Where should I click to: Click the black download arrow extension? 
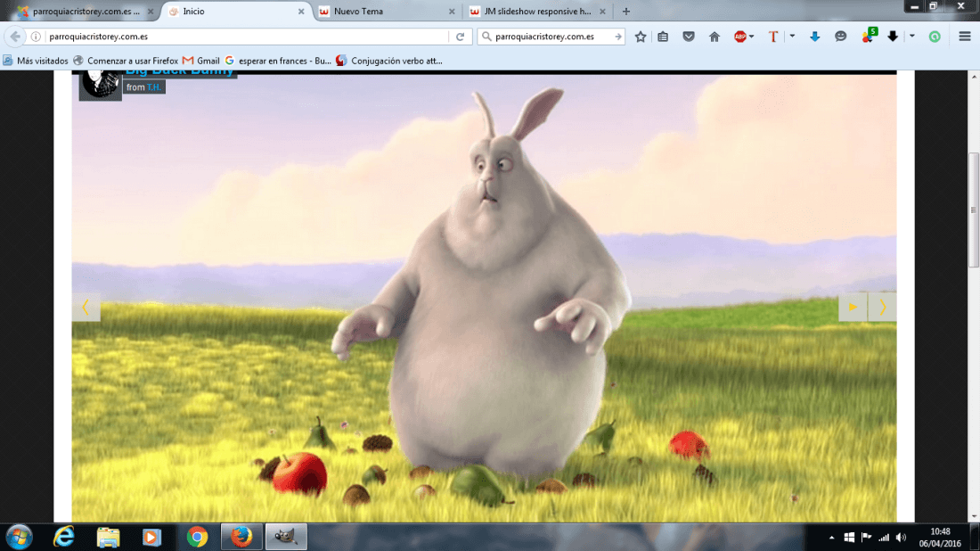893,37
